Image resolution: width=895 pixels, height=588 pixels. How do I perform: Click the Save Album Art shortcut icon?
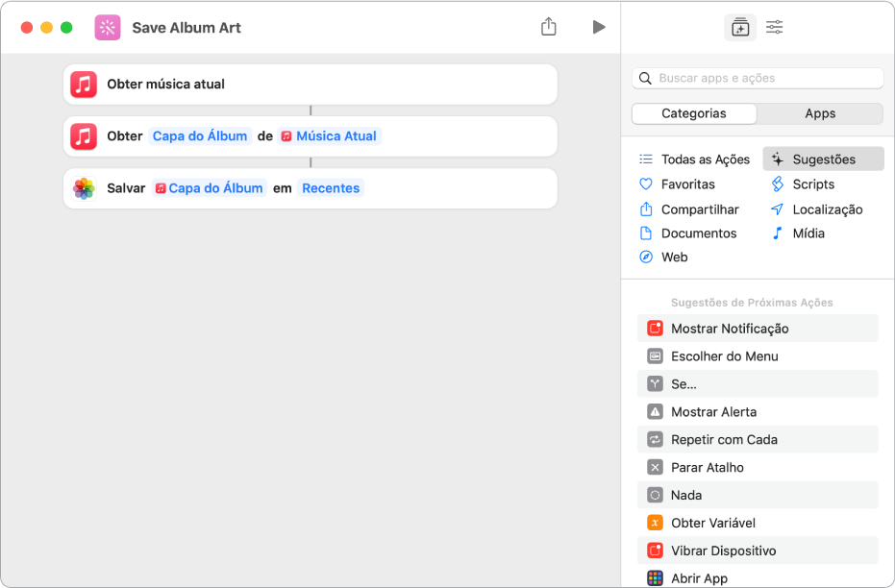(x=108, y=28)
